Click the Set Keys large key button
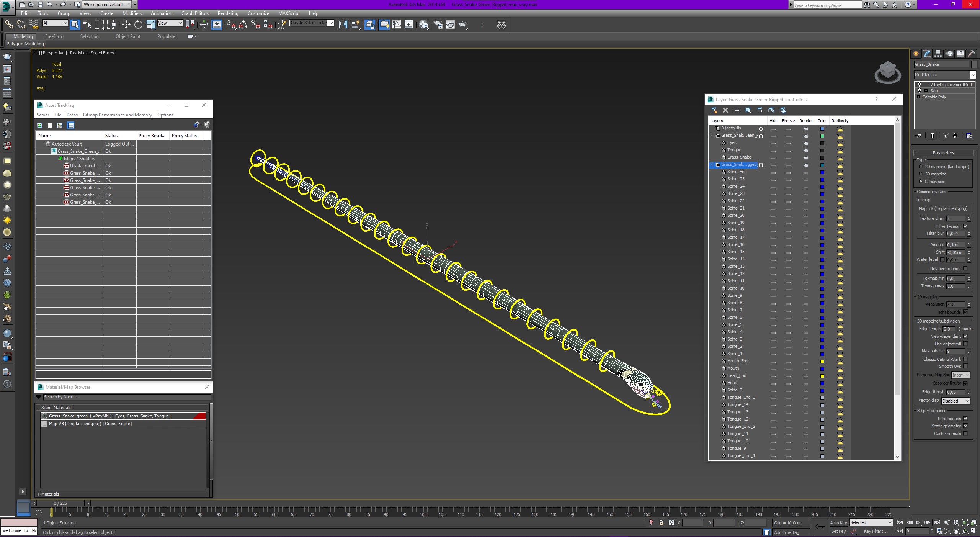 (819, 527)
